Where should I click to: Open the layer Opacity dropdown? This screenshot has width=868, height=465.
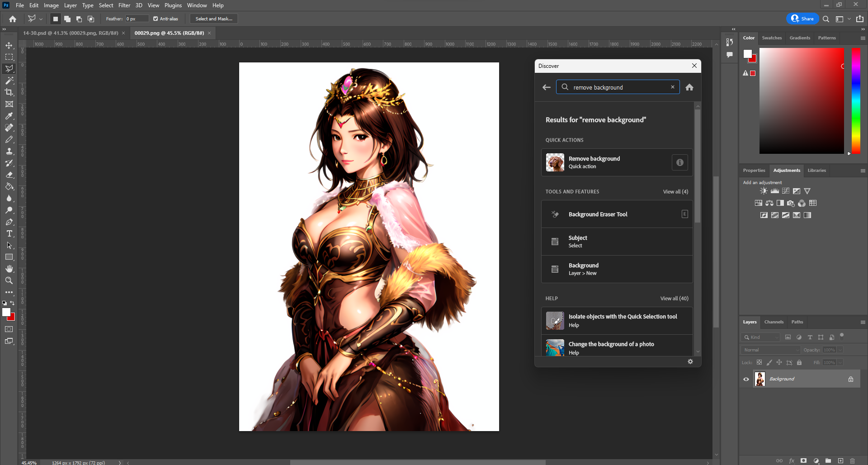(840, 350)
